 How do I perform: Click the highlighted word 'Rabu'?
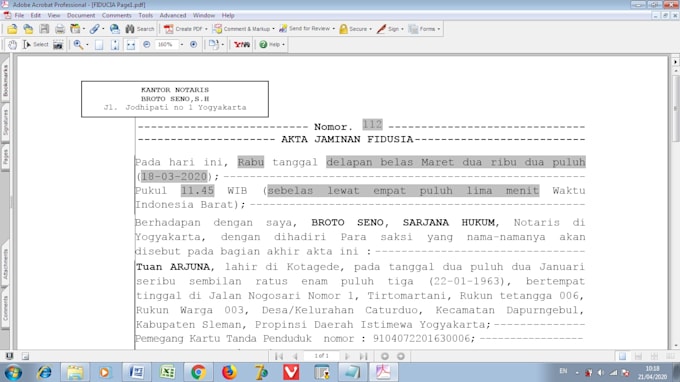click(251, 162)
